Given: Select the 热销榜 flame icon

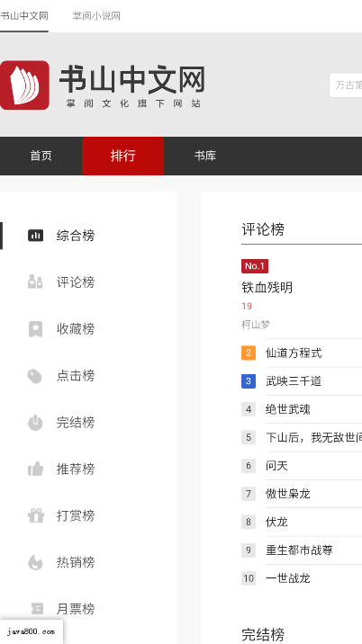Looking at the screenshot, I should 35,562.
